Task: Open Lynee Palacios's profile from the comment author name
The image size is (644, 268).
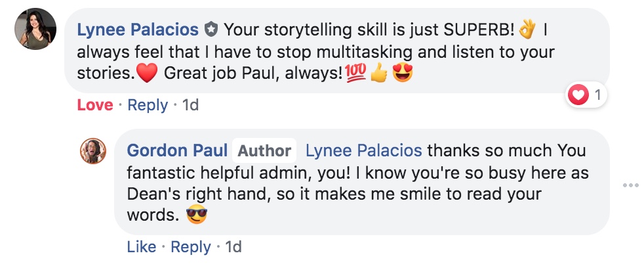Action: 138,30
